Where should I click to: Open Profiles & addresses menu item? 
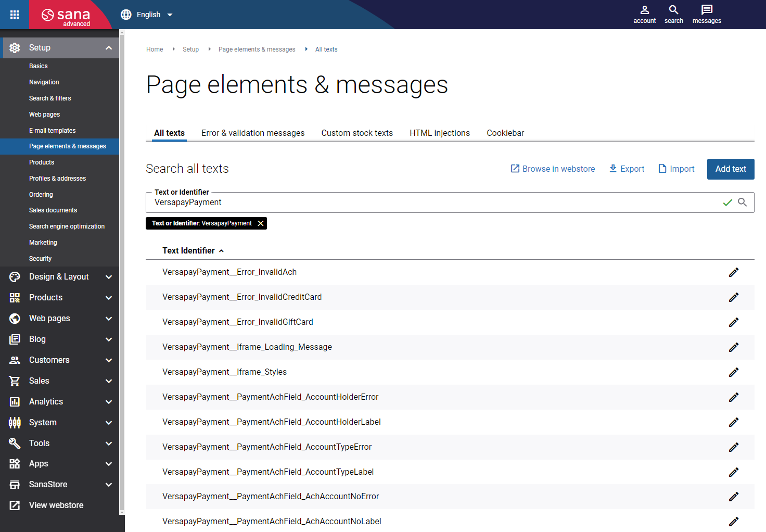(57, 179)
